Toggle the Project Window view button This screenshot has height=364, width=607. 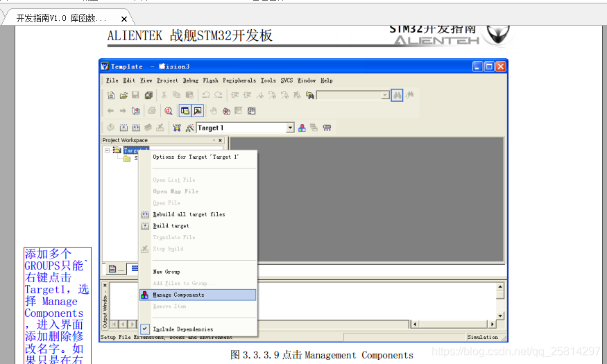pyautogui.click(x=185, y=111)
